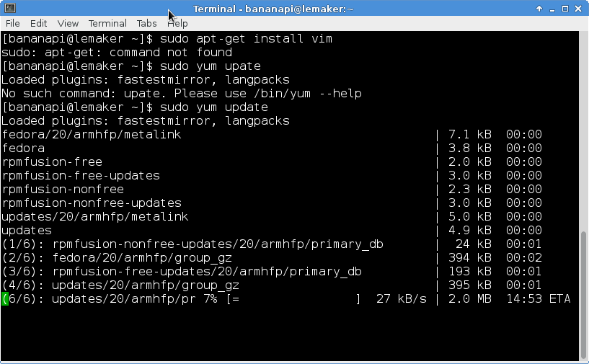Click the '193 kB' size value
This screenshot has width=589, height=364.
coord(470,272)
